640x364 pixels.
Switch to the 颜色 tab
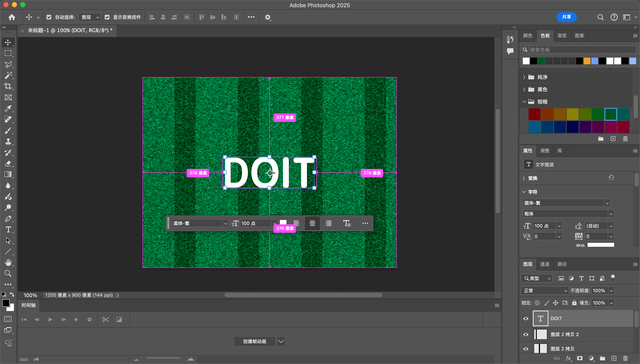pos(527,36)
